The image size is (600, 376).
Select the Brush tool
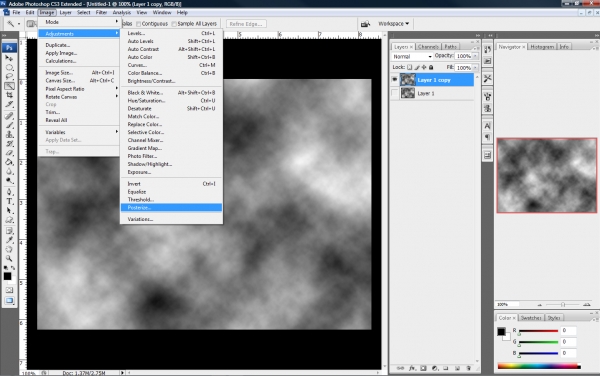tap(9, 125)
